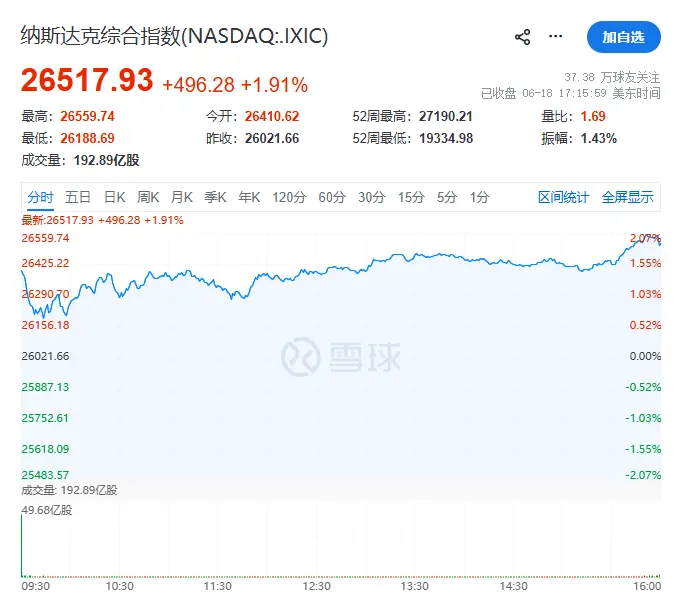The height and width of the screenshot is (608, 674).
Task: Click the 52周最低 value 19334.98
Action: (x=446, y=138)
